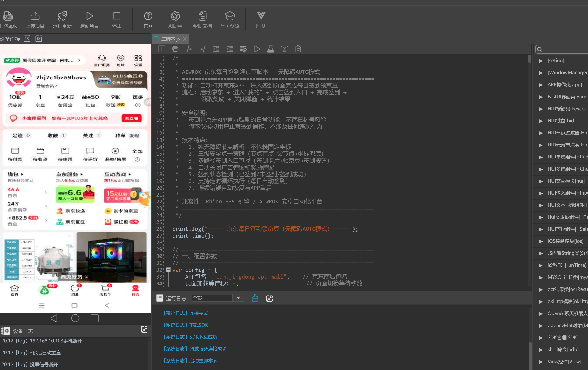Click the clear clipboard trash icon
588x370 pixels.
[x=298, y=49]
